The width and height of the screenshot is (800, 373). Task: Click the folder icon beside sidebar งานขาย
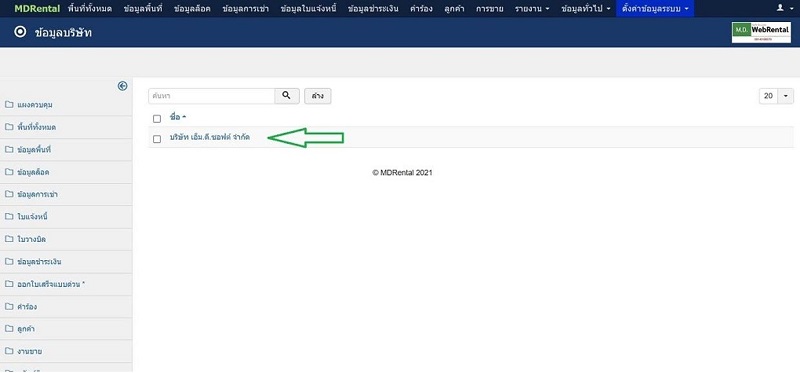(9, 352)
